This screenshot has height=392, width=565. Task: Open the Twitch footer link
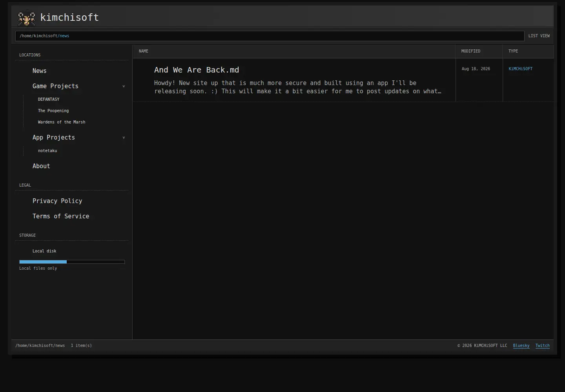pyautogui.click(x=543, y=346)
